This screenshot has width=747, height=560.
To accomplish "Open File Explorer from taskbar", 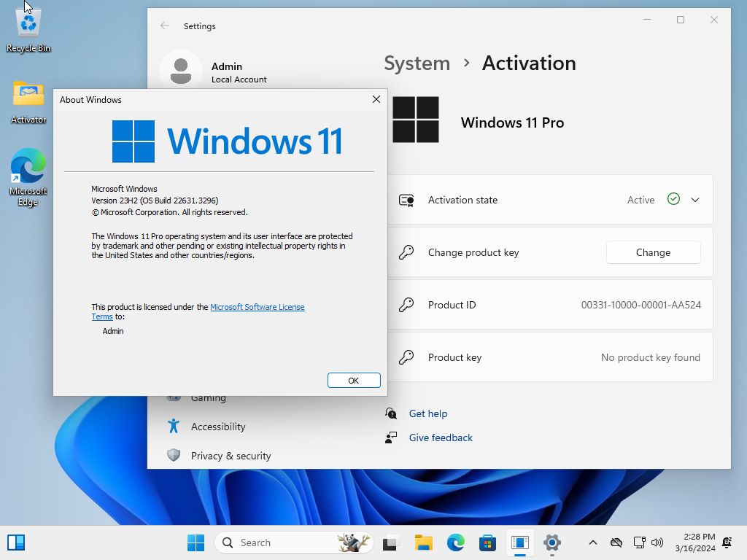I will tap(423, 542).
